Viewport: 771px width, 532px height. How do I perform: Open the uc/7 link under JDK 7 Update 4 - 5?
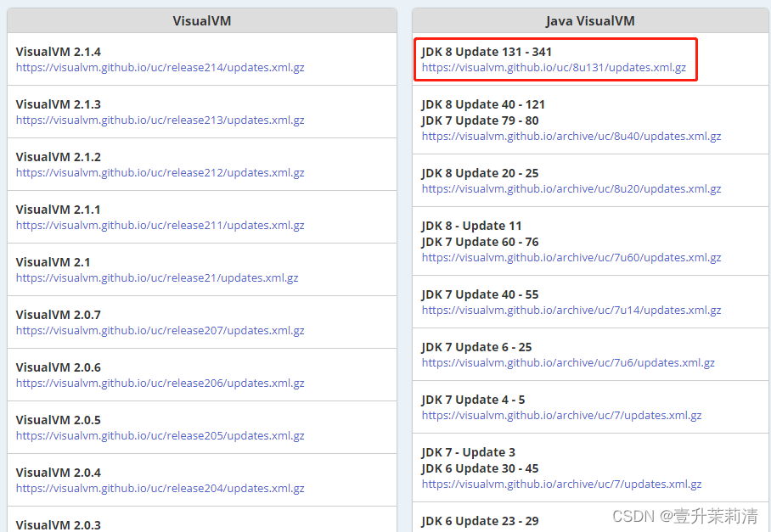(x=561, y=415)
